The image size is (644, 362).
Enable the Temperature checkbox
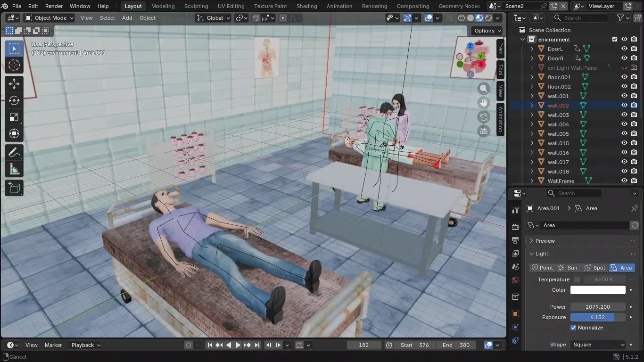(x=577, y=280)
